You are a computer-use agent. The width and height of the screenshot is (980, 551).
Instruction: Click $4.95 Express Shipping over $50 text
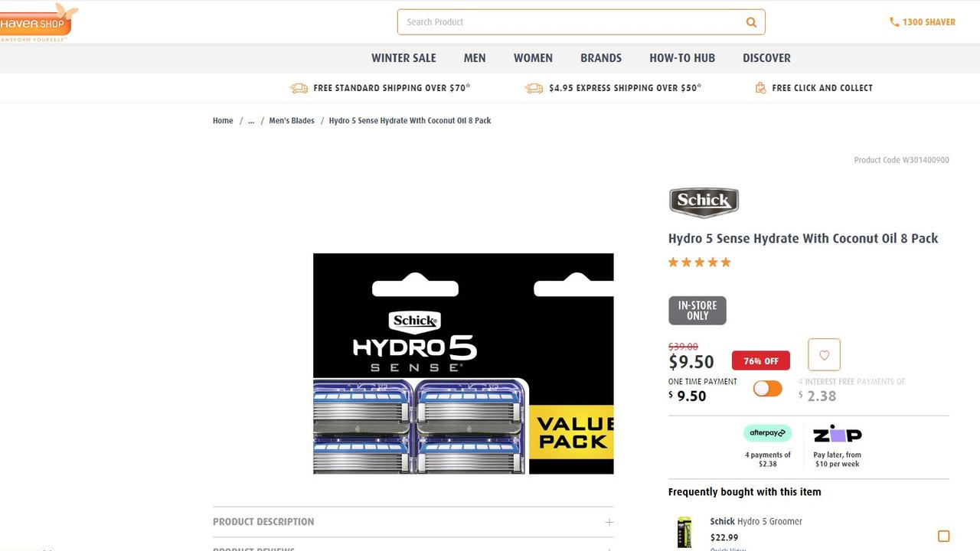(x=625, y=88)
